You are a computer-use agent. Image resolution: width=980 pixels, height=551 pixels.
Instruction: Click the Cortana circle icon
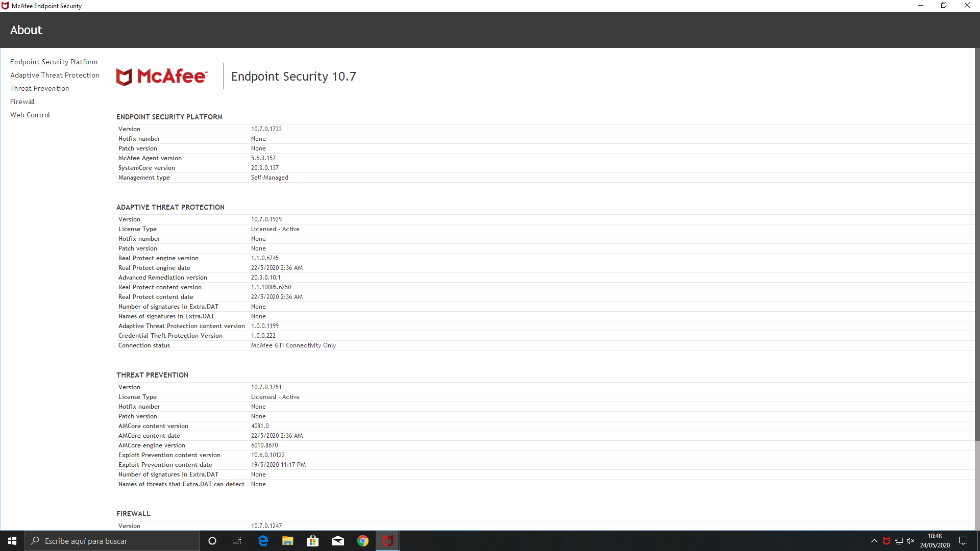click(x=212, y=541)
